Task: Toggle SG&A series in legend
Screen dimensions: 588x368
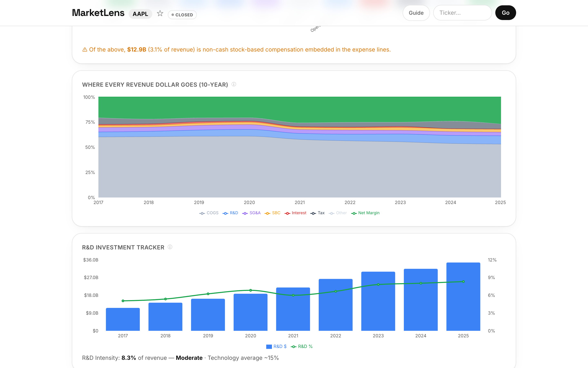Action: click(x=251, y=213)
